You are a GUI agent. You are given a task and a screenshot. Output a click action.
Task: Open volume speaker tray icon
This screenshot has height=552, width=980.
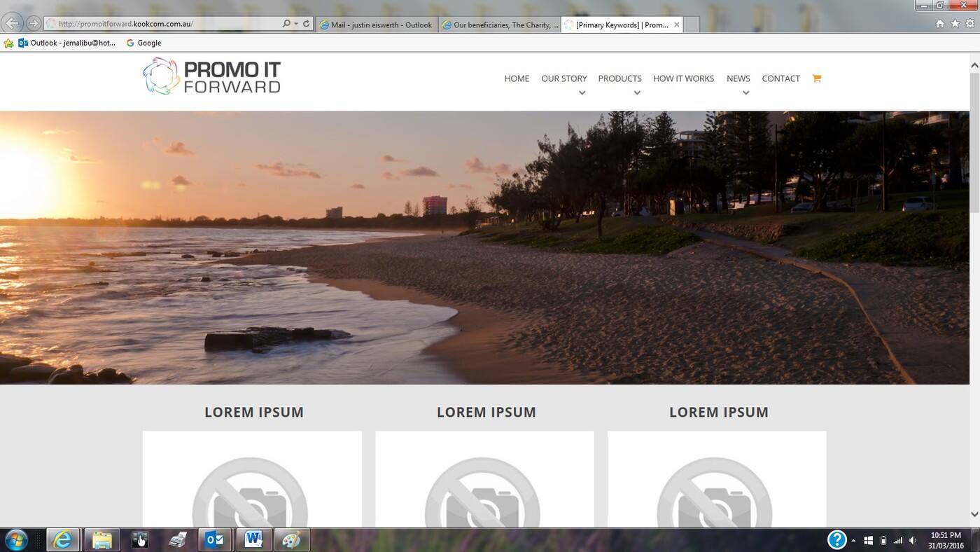click(913, 540)
